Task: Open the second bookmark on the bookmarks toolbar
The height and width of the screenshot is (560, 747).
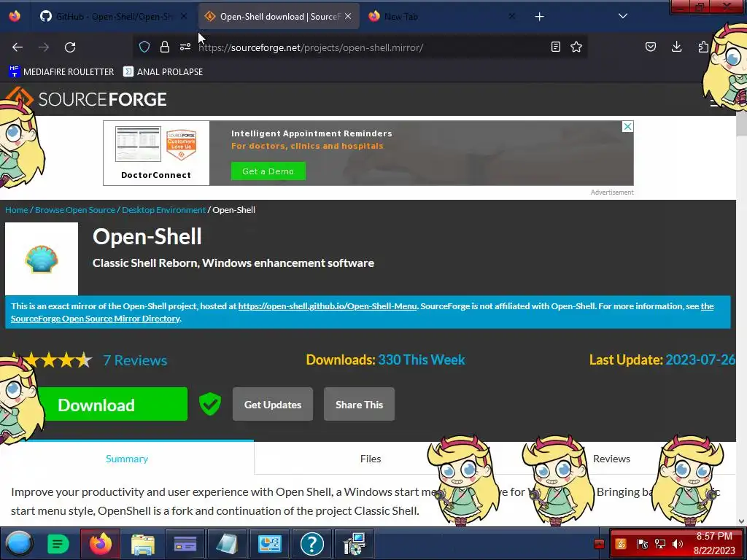Action: 163,72
